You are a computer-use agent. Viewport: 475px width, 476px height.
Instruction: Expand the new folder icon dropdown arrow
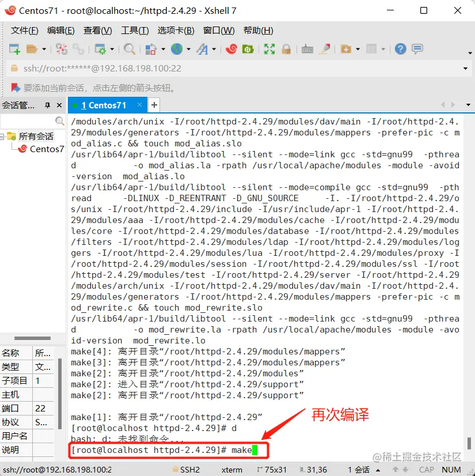click(x=358, y=49)
